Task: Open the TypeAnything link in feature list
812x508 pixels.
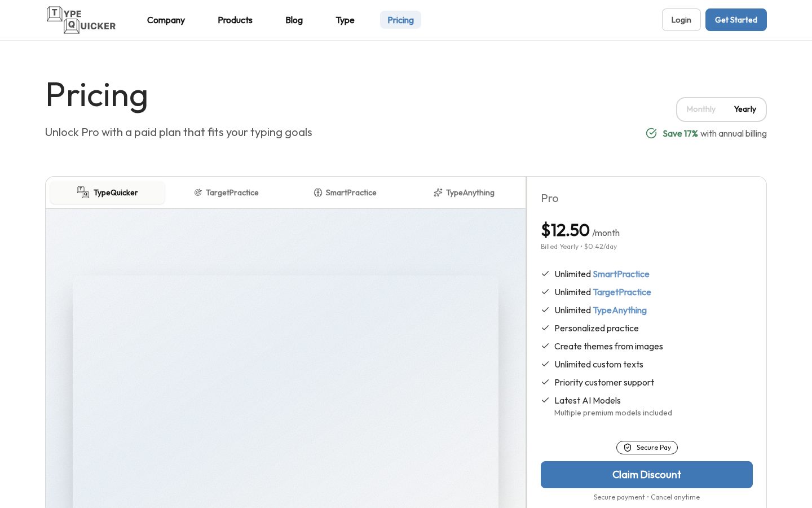Action: 620,310
